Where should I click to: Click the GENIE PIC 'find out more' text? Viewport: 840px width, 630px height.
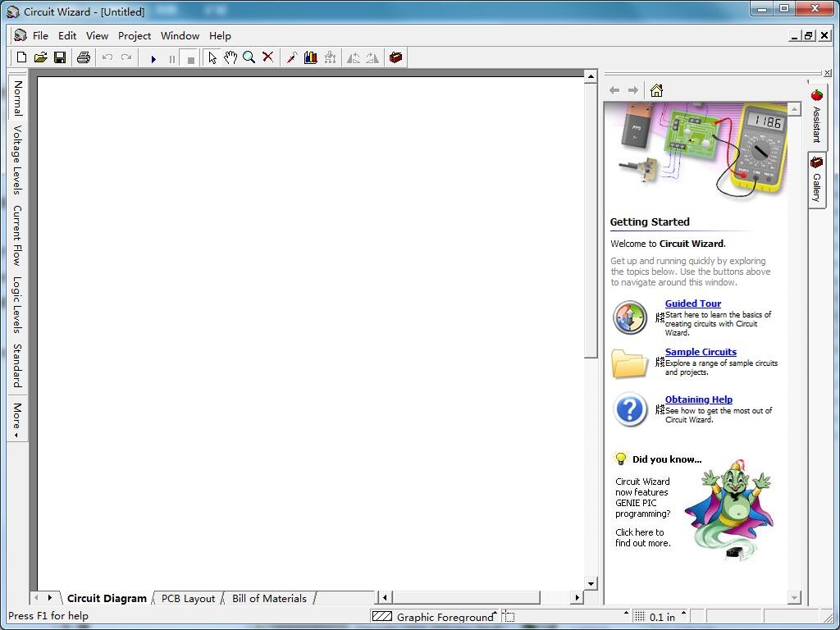[x=642, y=537]
